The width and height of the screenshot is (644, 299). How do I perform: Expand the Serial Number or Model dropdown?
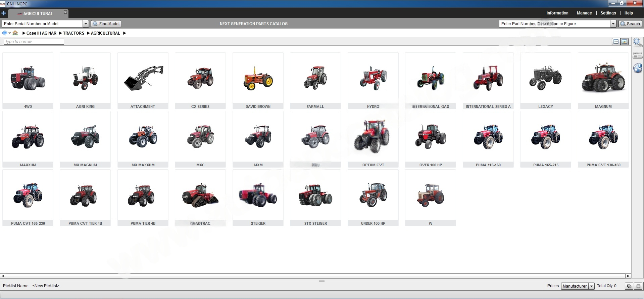click(x=86, y=24)
